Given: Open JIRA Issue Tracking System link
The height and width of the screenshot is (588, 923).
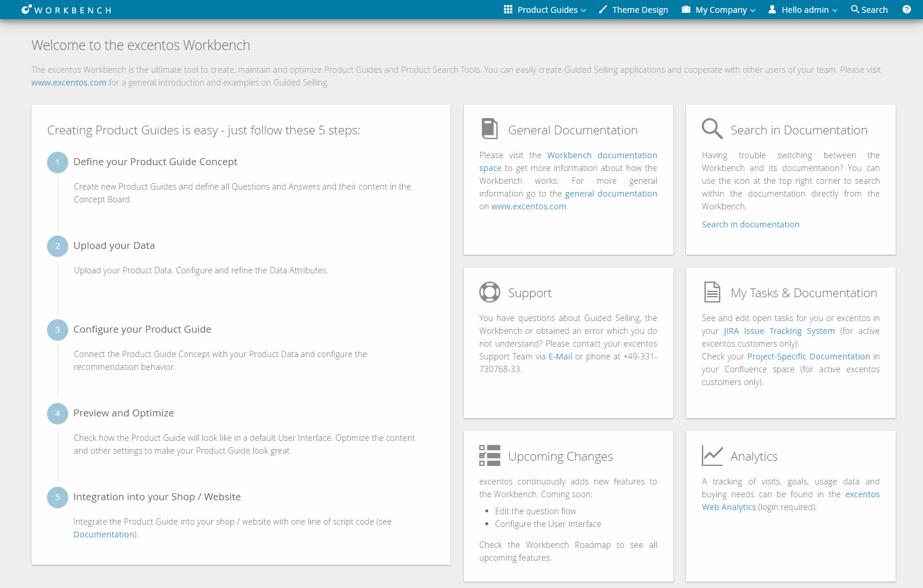Looking at the screenshot, I should [x=779, y=331].
